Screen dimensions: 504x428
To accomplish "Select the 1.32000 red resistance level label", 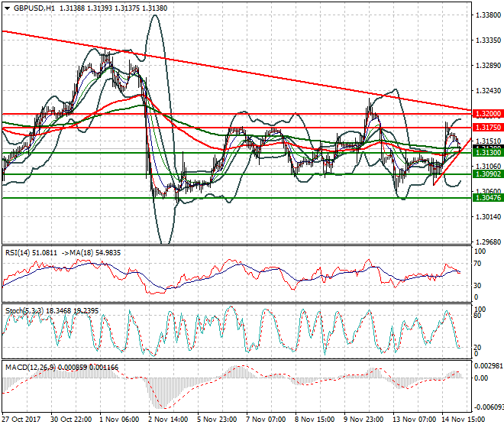I will (x=488, y=114).
